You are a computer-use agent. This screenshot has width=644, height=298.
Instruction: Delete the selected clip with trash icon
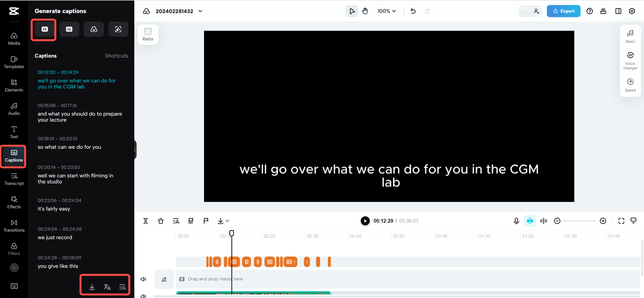(160, 221)
